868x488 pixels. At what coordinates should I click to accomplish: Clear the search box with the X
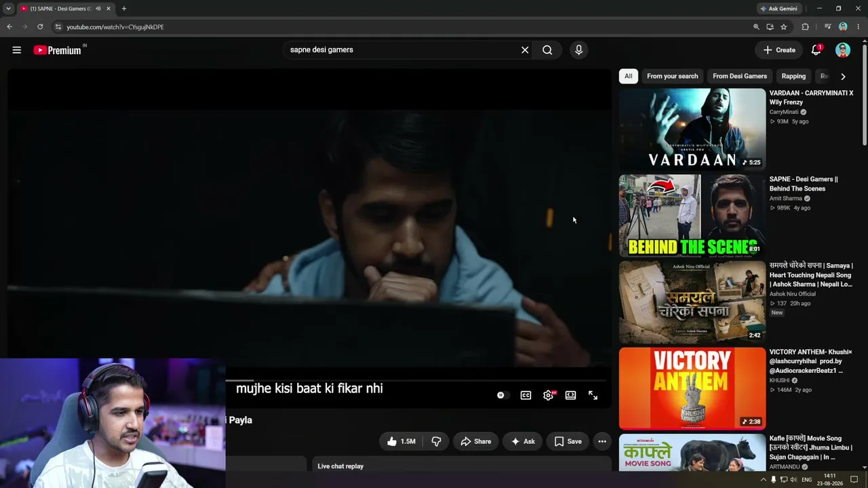[525, 50]
